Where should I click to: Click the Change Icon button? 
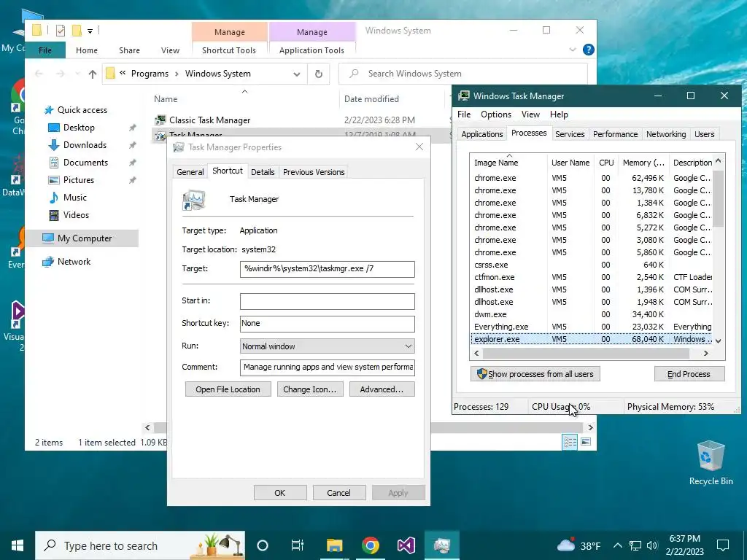(x=309, y=389)
